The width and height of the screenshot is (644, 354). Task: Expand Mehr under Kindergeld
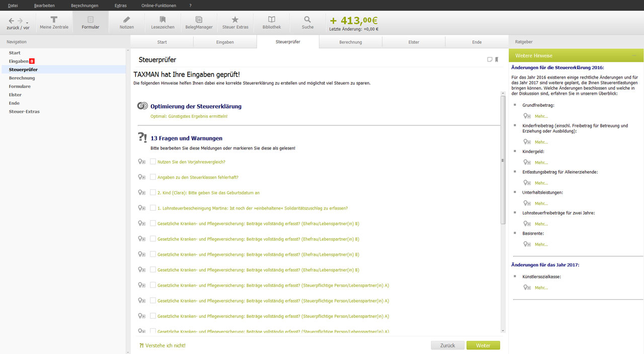click(x=541, y=163)
